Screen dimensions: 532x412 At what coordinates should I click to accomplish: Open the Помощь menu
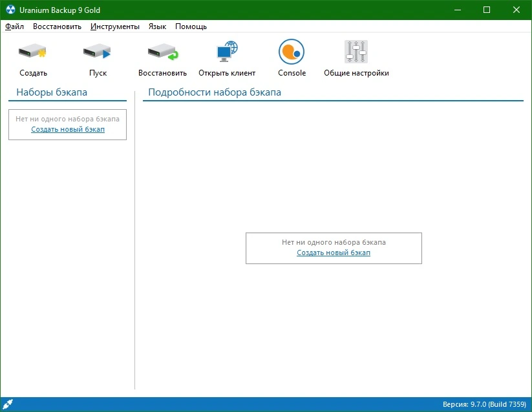point(191,26)
